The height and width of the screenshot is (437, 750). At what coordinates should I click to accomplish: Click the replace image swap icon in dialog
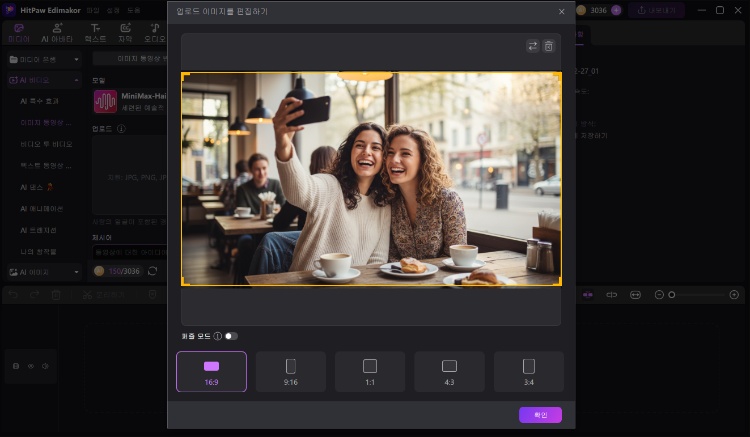pyautogui.click(x=532, y=46)
